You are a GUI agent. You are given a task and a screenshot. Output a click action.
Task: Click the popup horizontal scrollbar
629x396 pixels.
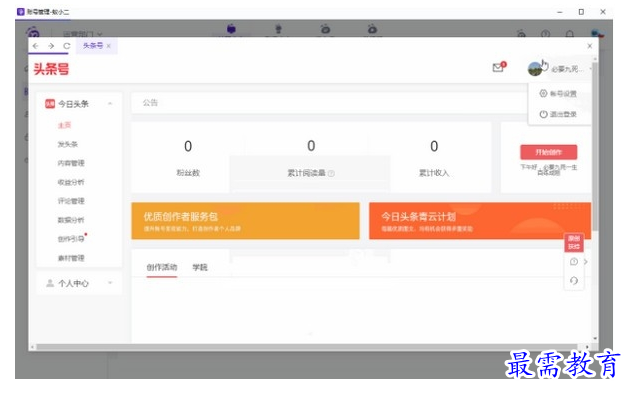point(307,347)
